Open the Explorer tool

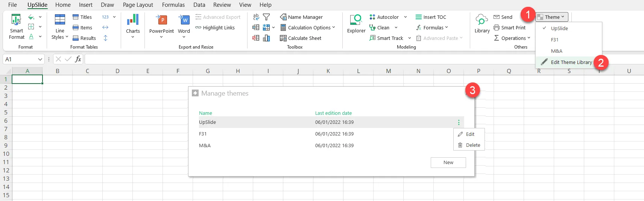(x=356, y=24)
